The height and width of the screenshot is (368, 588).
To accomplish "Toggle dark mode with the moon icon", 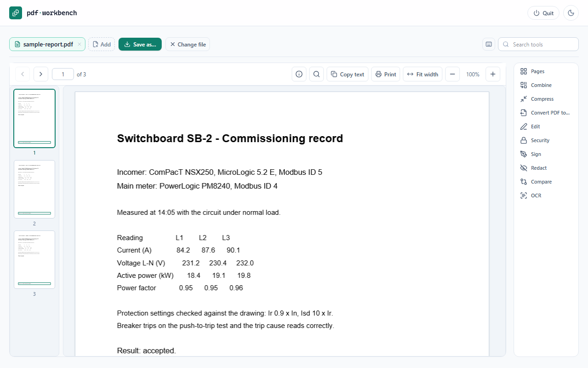I will [571, 13].
